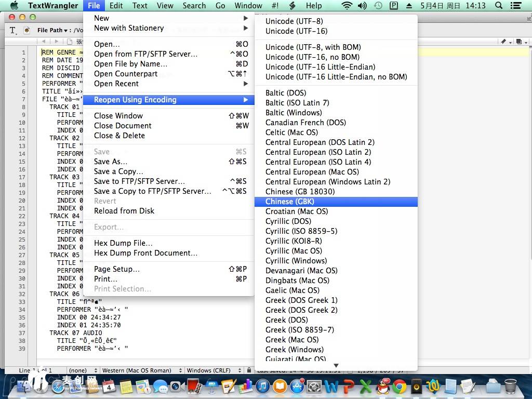532x399 pixels.
Task: Click the Spotlight search magnifier icon
Action: [x=499, y=6]
